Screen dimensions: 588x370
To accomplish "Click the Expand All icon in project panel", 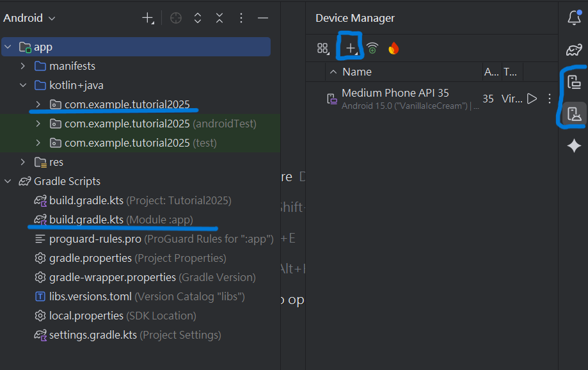I will point(198,19).
